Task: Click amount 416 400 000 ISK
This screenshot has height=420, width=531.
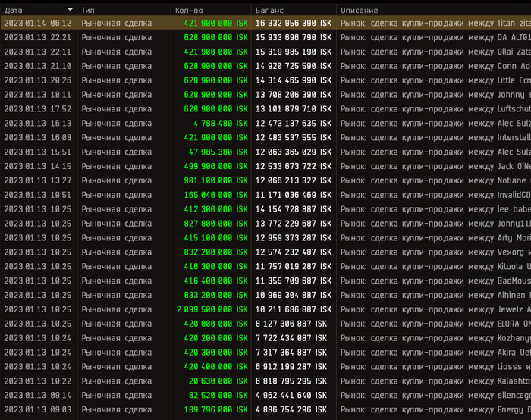Action: [x=216, y=281]
